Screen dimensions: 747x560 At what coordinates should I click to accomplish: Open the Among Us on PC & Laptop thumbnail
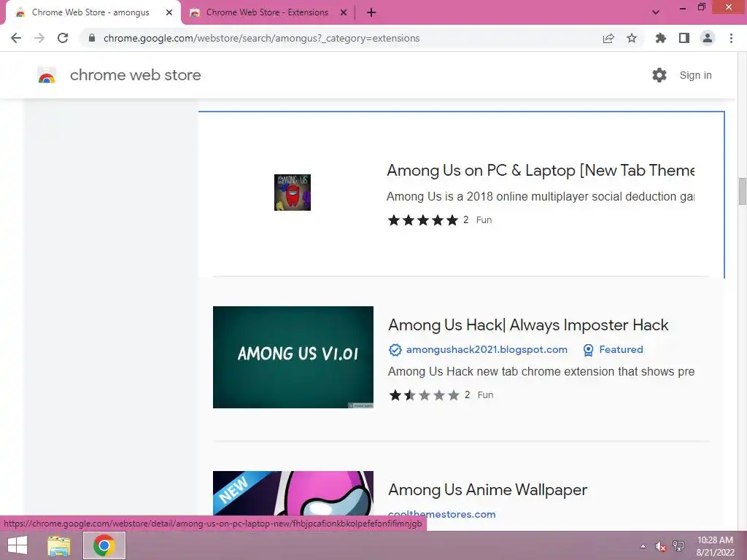click(x=293, y=192)
